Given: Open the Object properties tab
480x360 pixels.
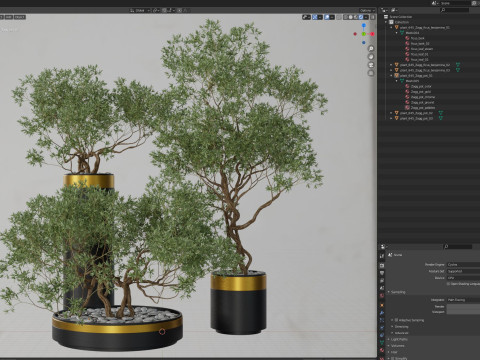Looking at the screenshot, I should (x=382, y=305).
